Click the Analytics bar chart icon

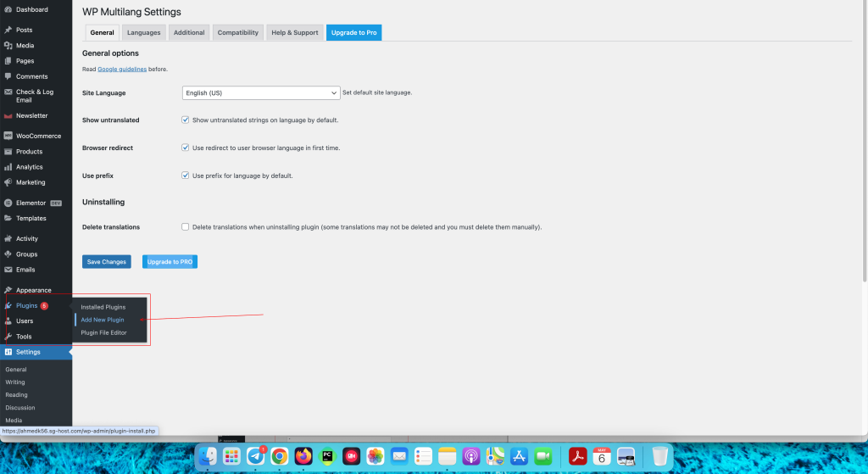(x=8, y=167)
